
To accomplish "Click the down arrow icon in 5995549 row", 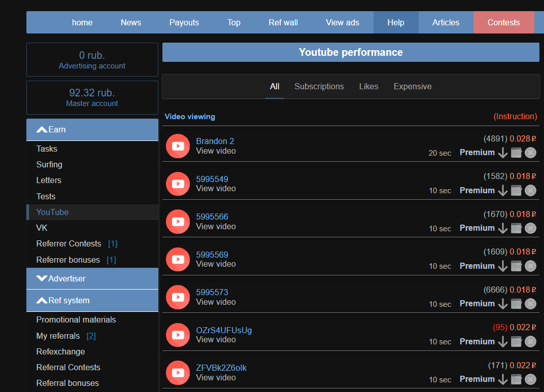I will pyautogui.click(x=503, y=190).
